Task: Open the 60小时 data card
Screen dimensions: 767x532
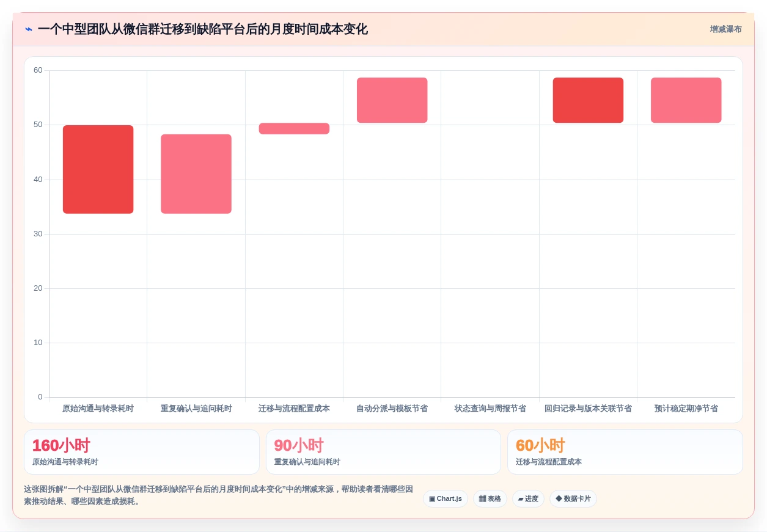Action: [x=625, y=452]
